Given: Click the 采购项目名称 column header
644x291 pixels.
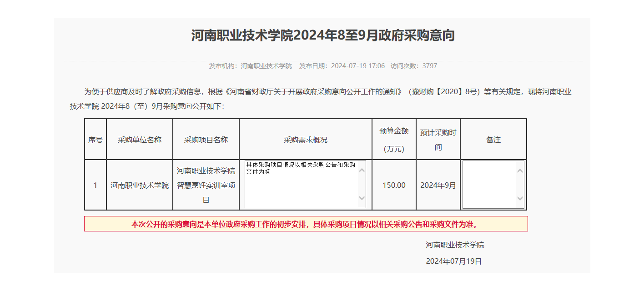Looking at the screenshot, I should pyautogui.click(x=206, y=140).
